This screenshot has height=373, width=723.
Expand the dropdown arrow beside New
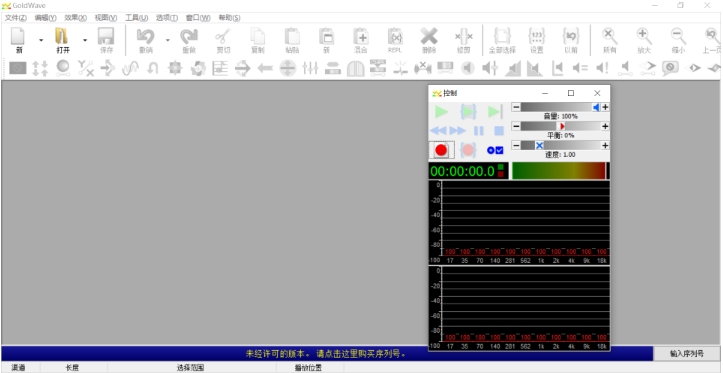(41, 41)
